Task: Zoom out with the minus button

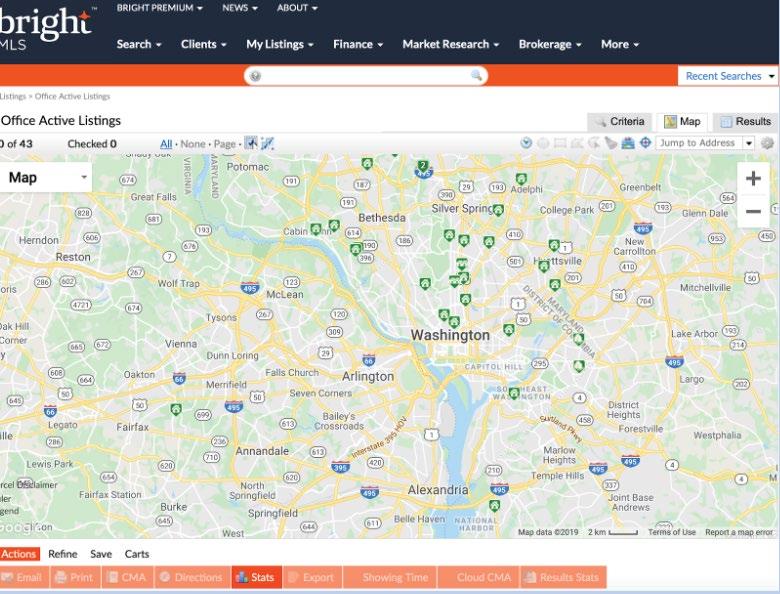Action: point(753,211)
